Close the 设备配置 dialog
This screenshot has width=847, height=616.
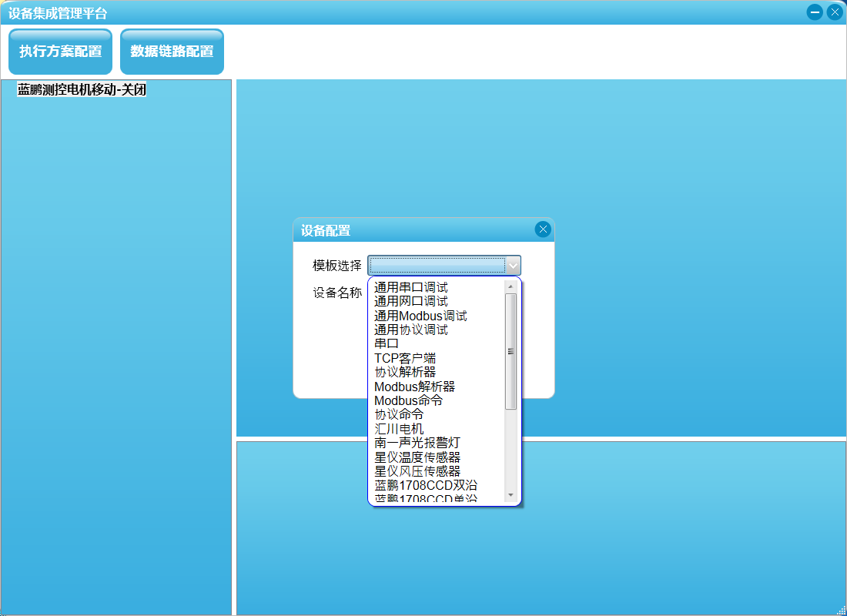543,229
